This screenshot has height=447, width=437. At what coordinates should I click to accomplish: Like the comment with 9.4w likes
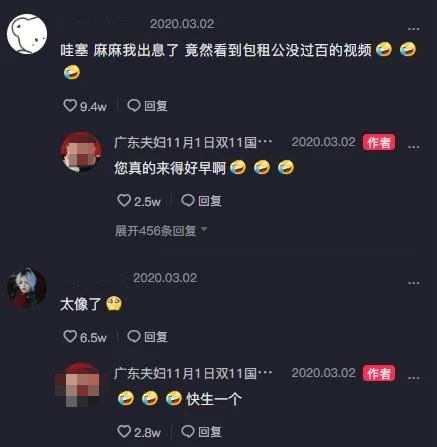tap(70, 106)
